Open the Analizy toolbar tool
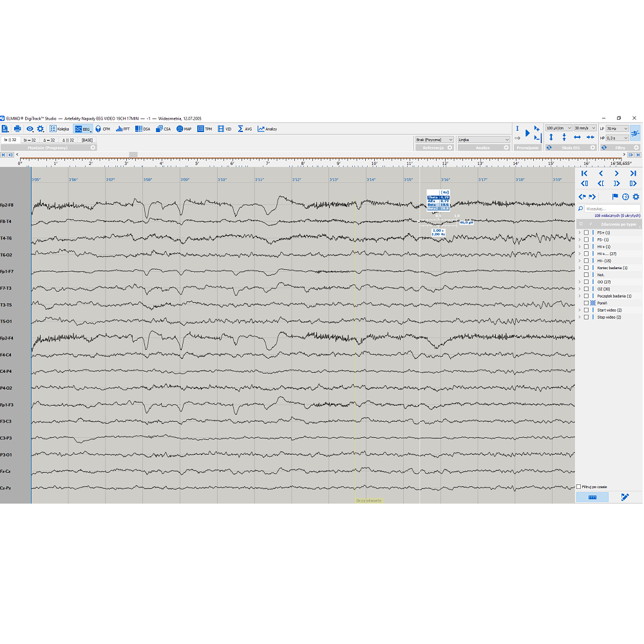The width and height of the screenshot is (644, 644). 267,129
